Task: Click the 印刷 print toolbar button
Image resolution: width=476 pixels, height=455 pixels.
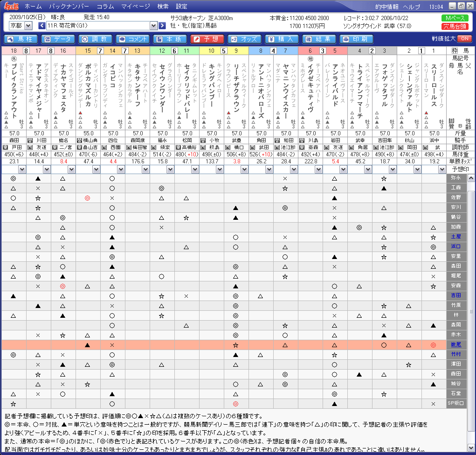Action: 356,39
